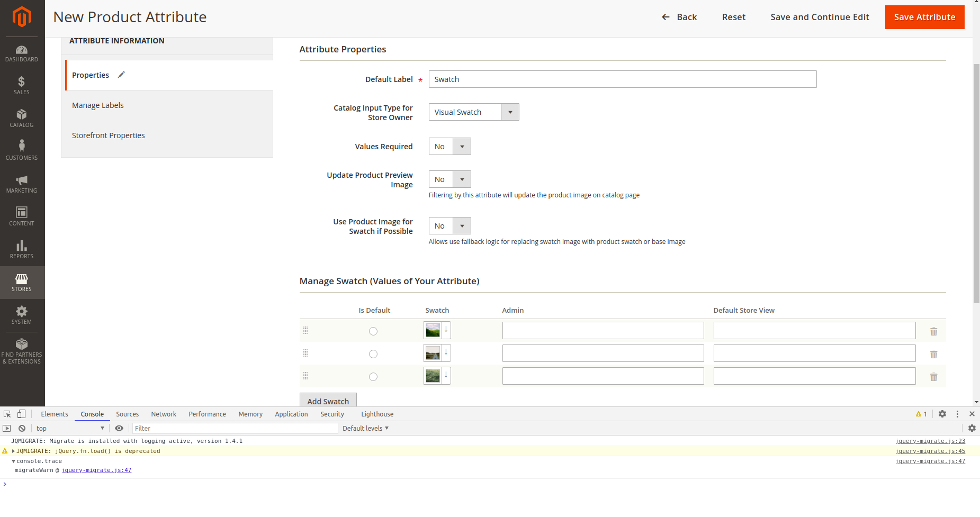980x517 pixels.
Task: Open the jquery-migrate.js:45 source link
Action: 930,451
